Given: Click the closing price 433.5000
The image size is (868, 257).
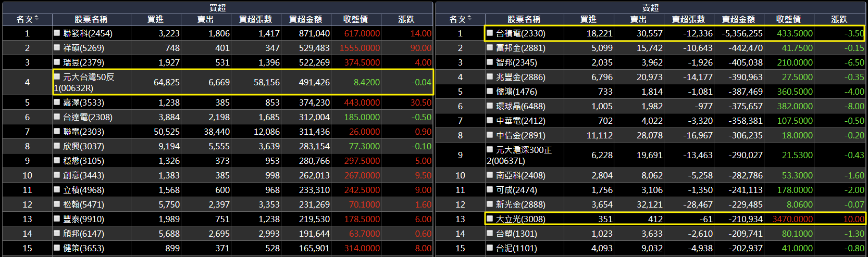Looking at the screenshot, I should [795, 33].
